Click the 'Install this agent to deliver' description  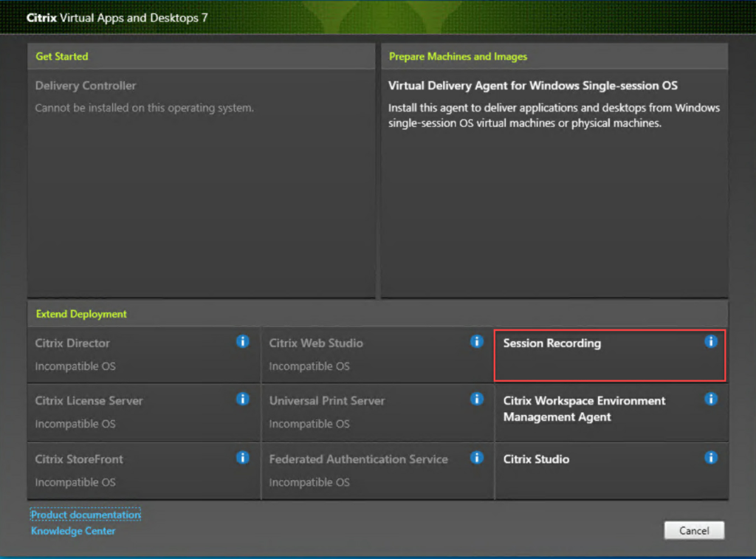coord(554,115)
